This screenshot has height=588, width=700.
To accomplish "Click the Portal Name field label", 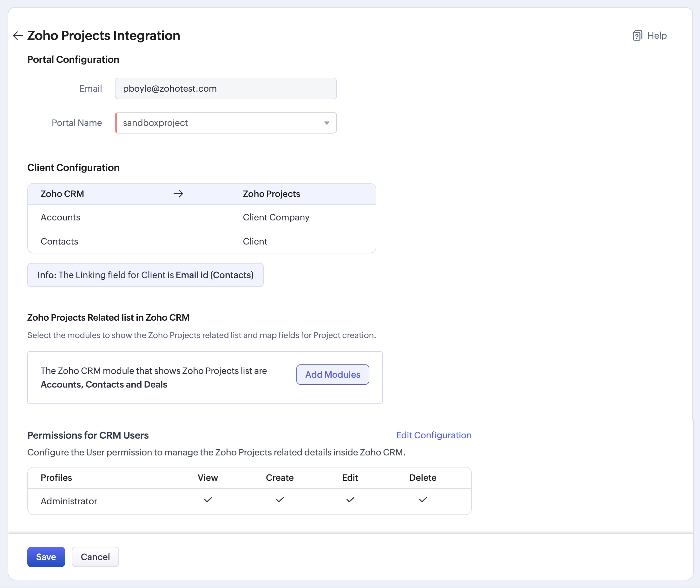I will [77, 123].
